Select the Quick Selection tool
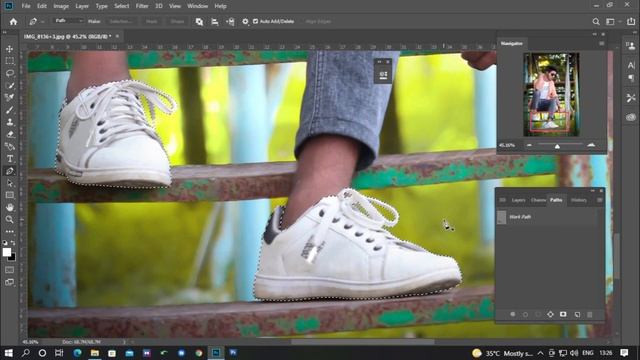 click(10, 86)
